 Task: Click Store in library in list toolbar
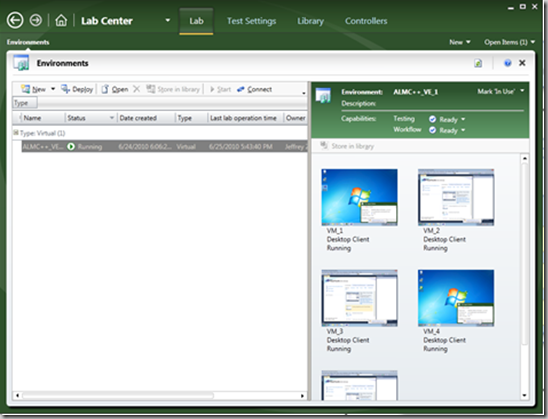[173, 89]
